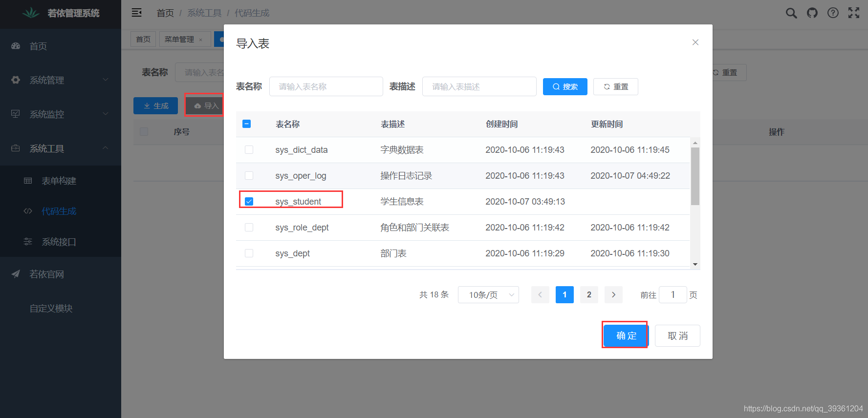Click the 学生信息表 description cell

[x=402, y=201]
